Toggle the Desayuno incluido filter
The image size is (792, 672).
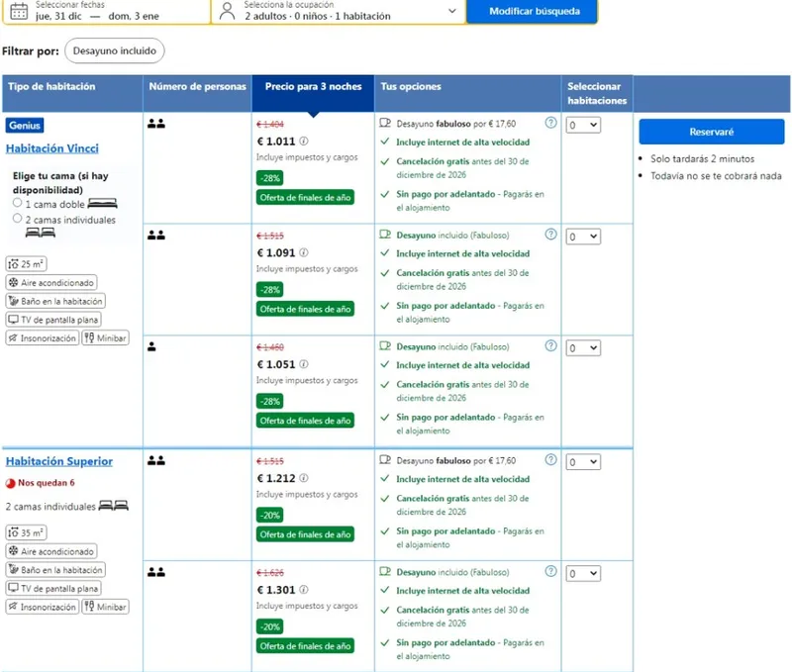coord(115,51)
